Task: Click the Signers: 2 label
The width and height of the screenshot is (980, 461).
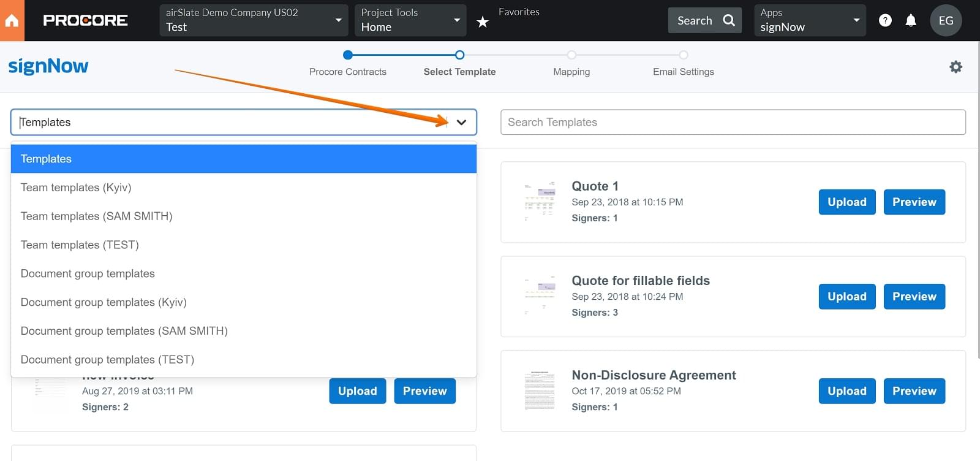Action: 105,407
